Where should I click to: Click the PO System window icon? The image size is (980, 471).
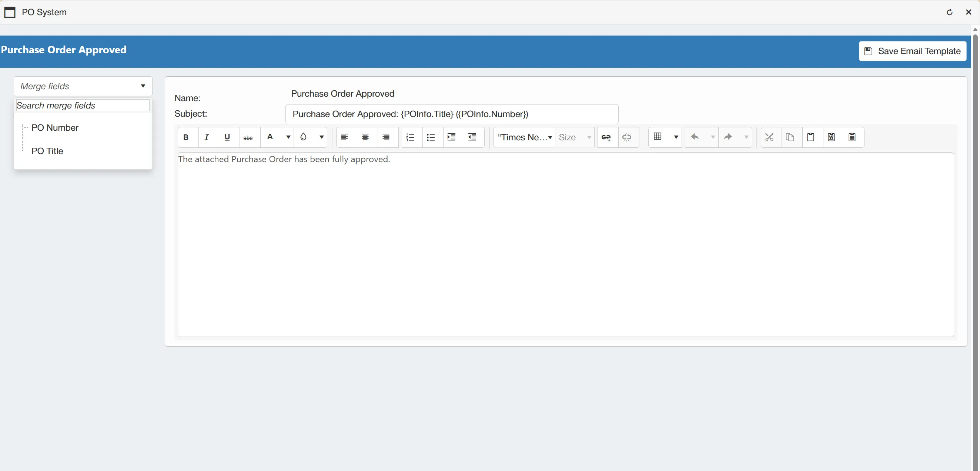coord(10,12)
